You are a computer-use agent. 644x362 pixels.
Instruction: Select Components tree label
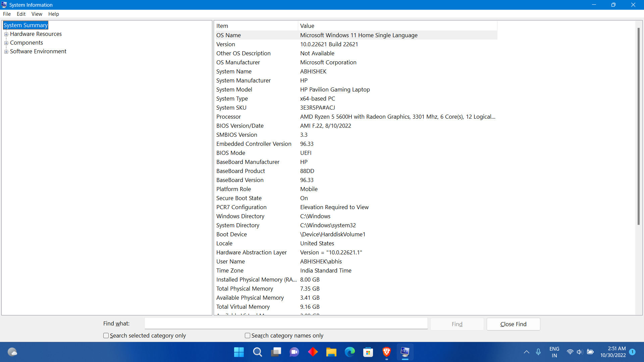click(x=26, y=43)
